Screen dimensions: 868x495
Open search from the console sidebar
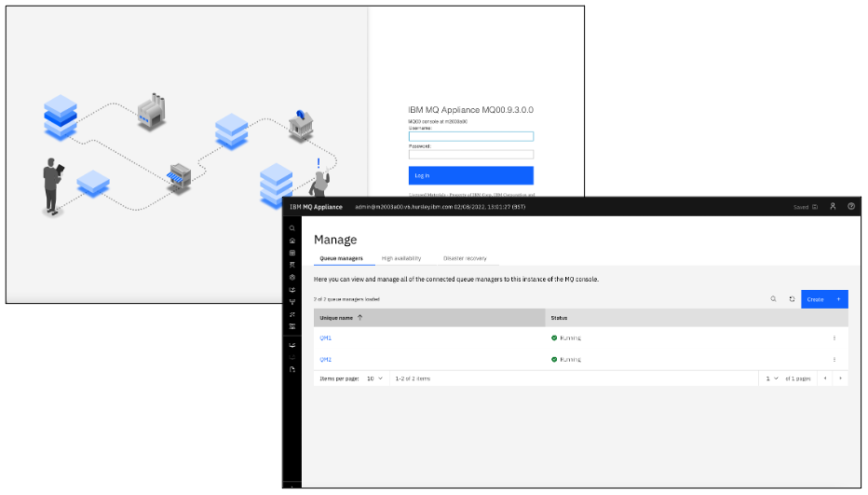292,228
